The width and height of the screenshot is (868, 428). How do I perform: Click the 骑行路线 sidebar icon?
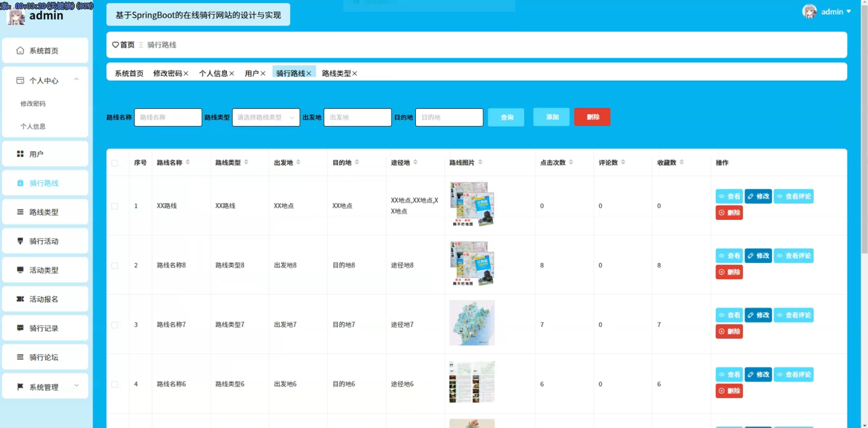click(x=20, y=183)
